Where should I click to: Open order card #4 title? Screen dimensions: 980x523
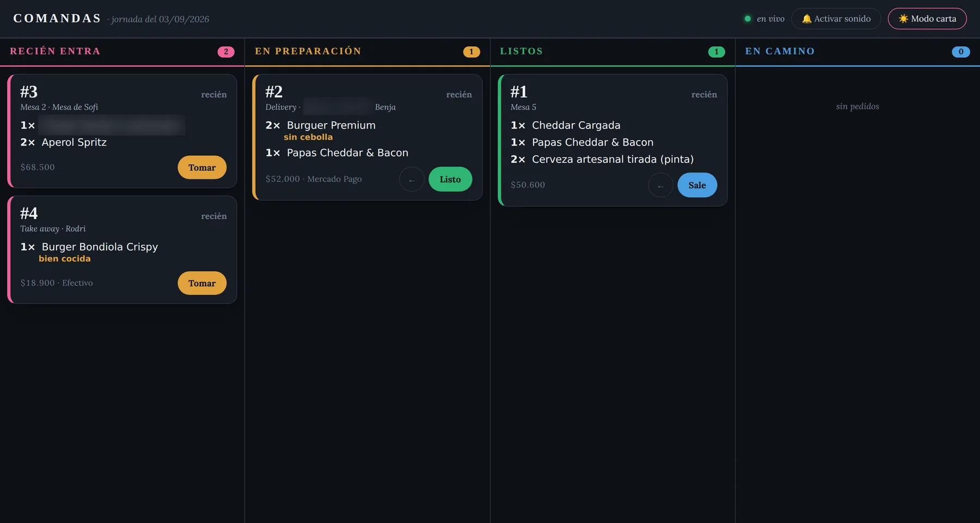pyautogui.click(x=29, y=213)
